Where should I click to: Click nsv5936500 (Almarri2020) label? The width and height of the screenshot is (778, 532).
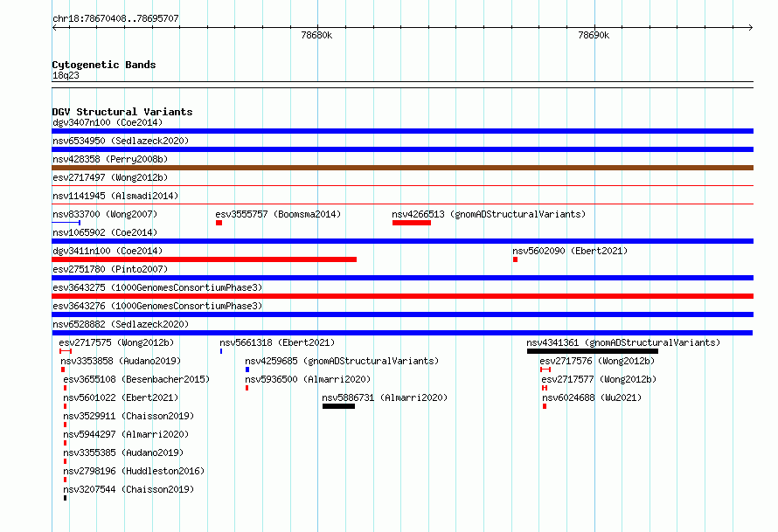(308, 379)
